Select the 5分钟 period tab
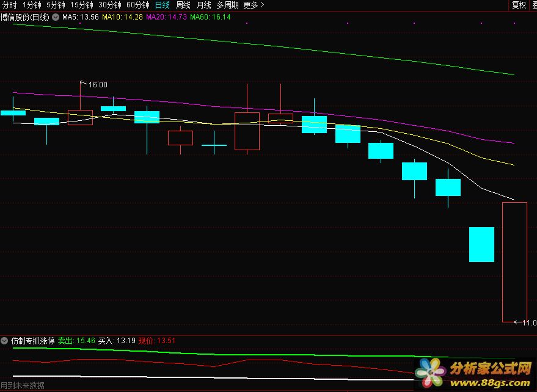 [56, 5]
